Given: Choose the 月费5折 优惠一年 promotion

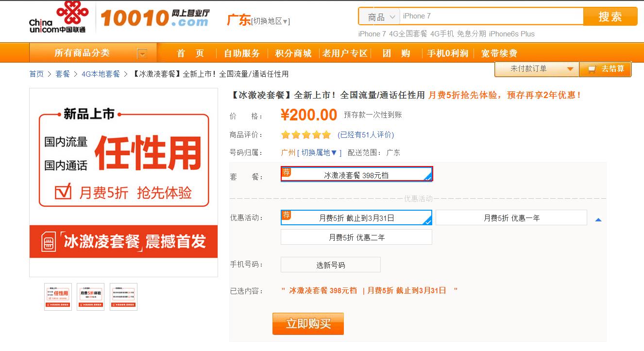Looking at the screenshot, I should point(511,218).
